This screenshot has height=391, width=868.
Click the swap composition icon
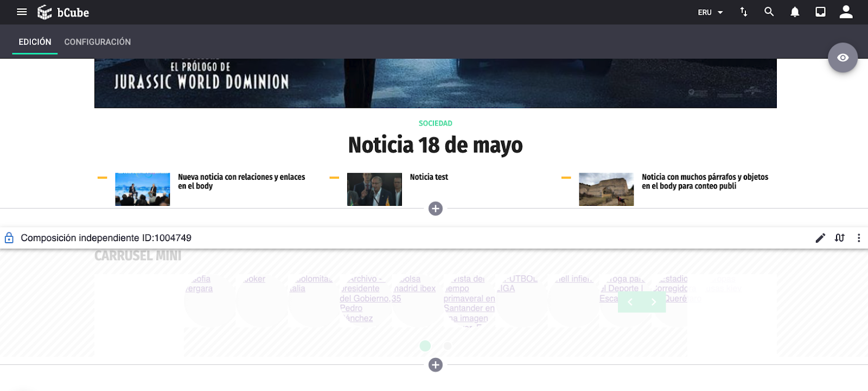pos(840,238)
